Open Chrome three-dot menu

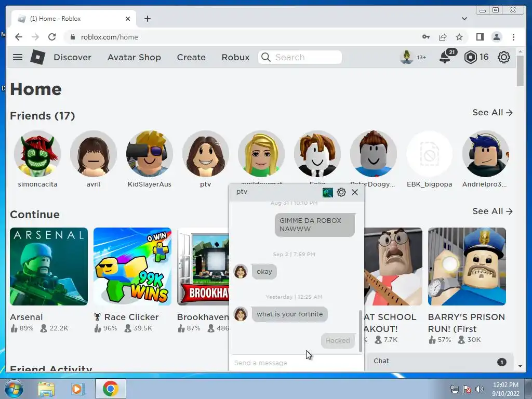514,37
